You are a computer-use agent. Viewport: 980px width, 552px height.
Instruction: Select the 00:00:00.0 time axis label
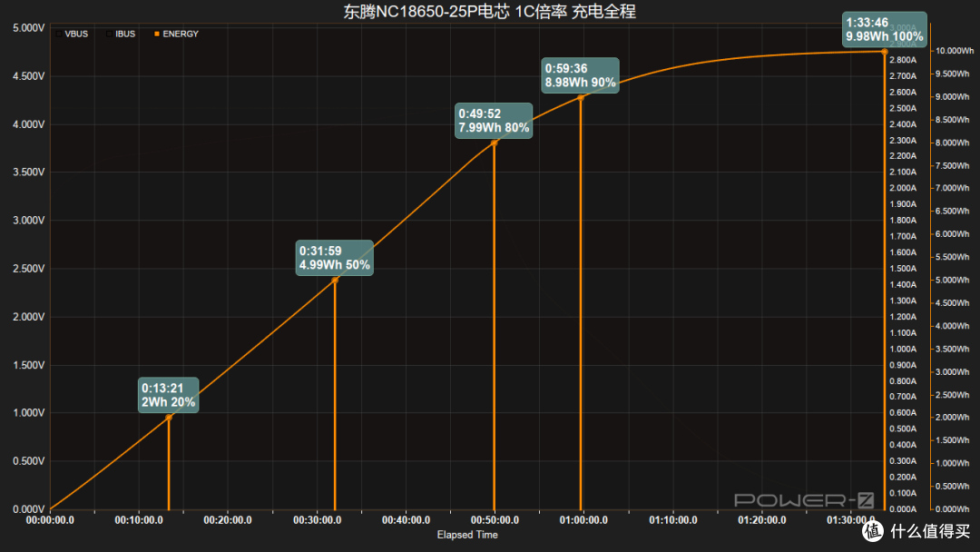coord(50,520)
